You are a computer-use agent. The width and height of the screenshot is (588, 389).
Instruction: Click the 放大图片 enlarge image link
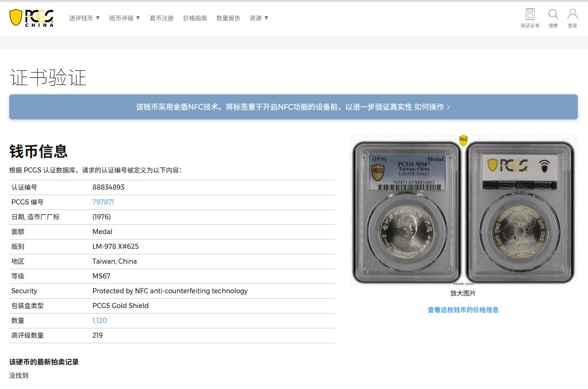pos(463,293)
